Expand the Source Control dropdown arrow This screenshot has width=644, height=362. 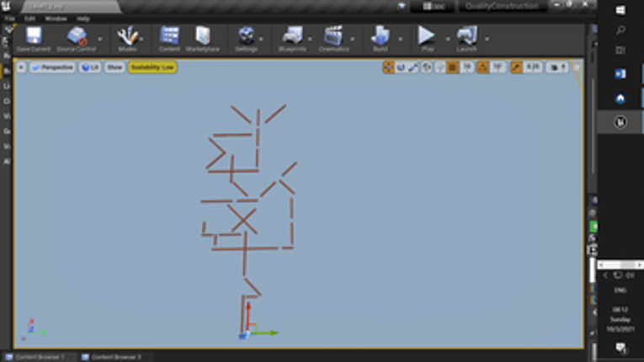(100, 39)
